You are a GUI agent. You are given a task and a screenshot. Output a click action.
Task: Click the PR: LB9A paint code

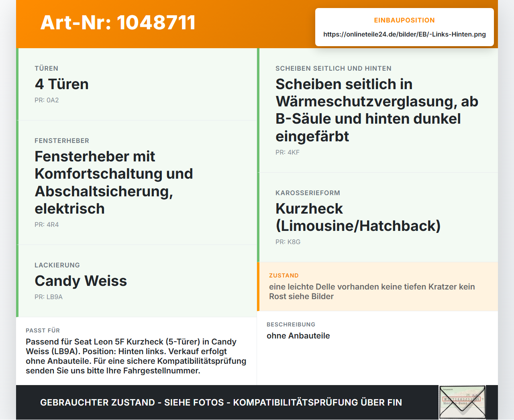pos(49,297)
